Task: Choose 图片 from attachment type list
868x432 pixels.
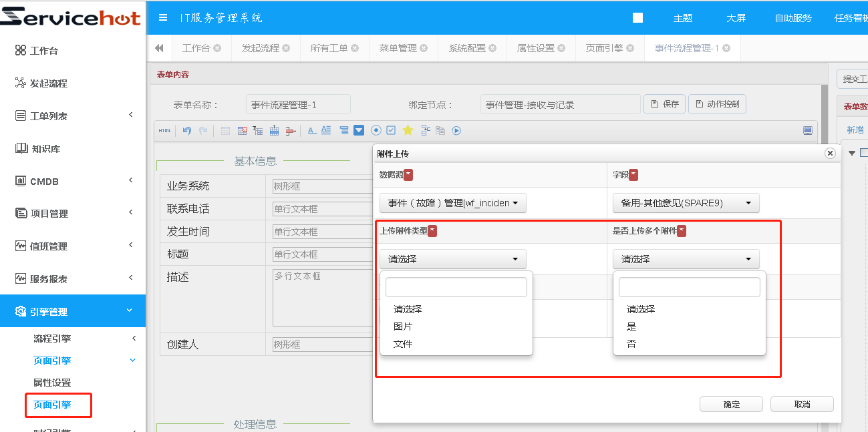Action: pyautogui.click(x=403, y=327)
